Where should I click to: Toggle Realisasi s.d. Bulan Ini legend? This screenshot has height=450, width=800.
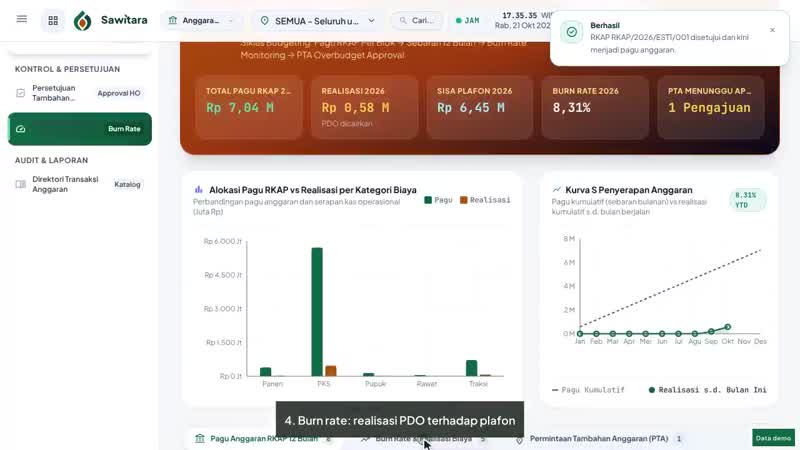point(707,390)
